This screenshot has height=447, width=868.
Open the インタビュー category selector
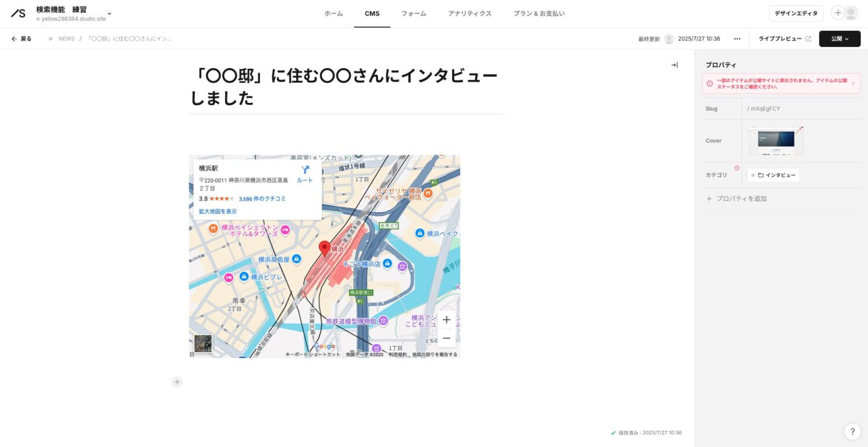point(774,175)
